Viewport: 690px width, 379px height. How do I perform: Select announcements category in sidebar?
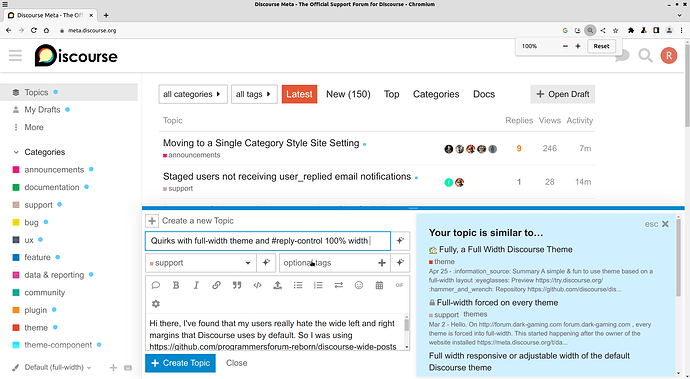tap(54, 169)
